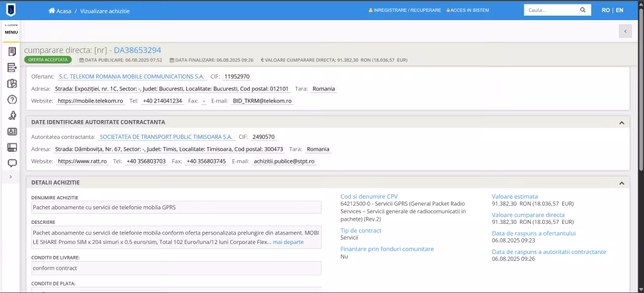Expand the sidebar with the chevron arrow
The width and height of the screenshot is (644, 293).
[x=11, y=177]
